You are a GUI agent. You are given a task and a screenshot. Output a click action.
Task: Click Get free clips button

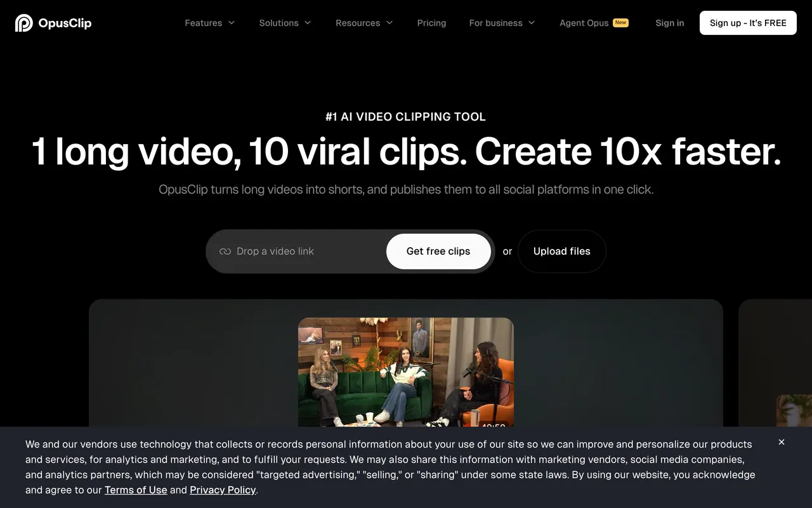[x=438, y=251]
